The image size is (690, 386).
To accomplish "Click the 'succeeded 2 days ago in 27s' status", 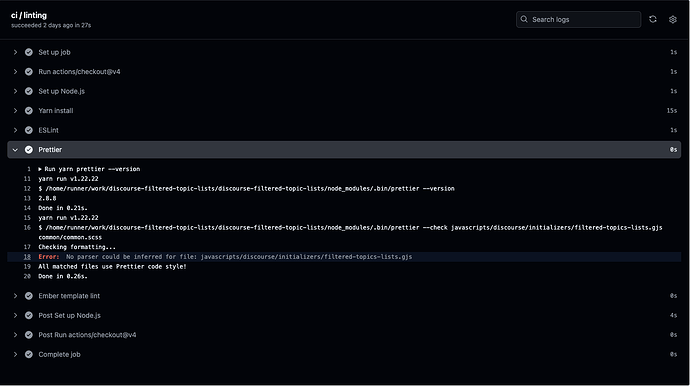I will pyautogui.click(x=51, y=26).
